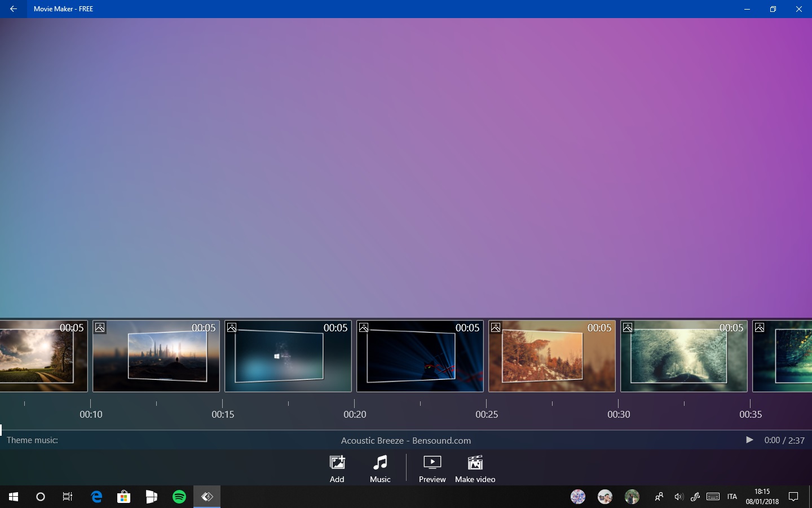Jump to 00:20 on the timeline
Viewport: 812px width, 508px height.
point(355,414)
